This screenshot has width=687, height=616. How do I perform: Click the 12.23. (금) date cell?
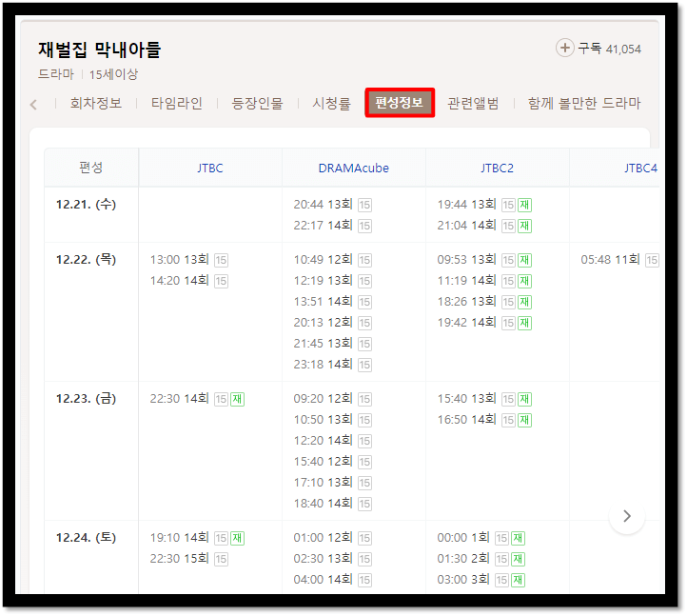tap(86, 399)
